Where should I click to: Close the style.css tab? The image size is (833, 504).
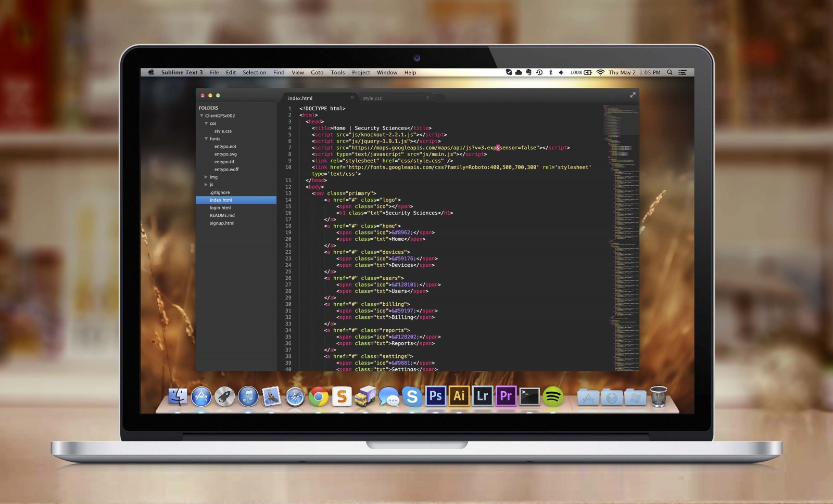click(x=428, y=98)
